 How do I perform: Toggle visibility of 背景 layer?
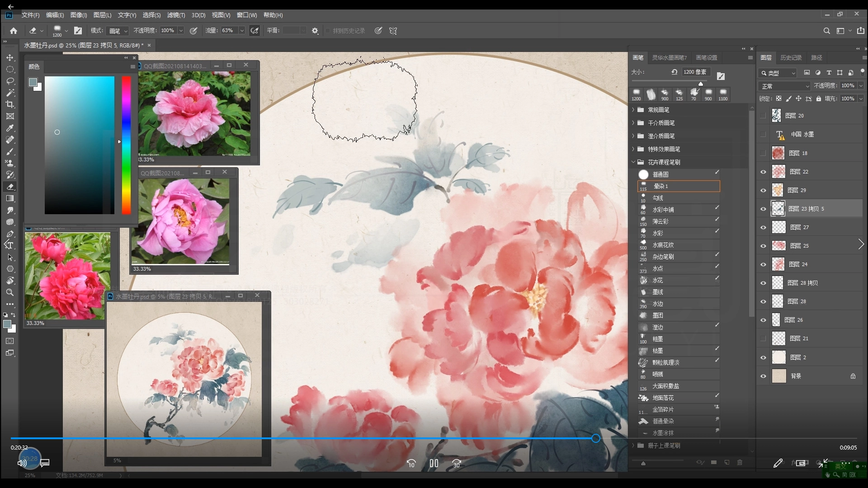(x=764, y=376)
